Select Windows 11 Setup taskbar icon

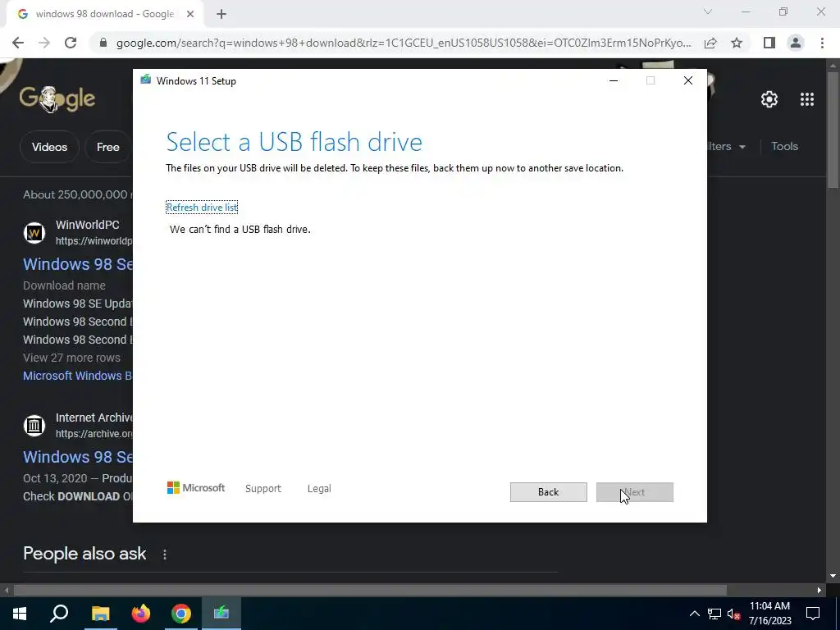(221, 614)
